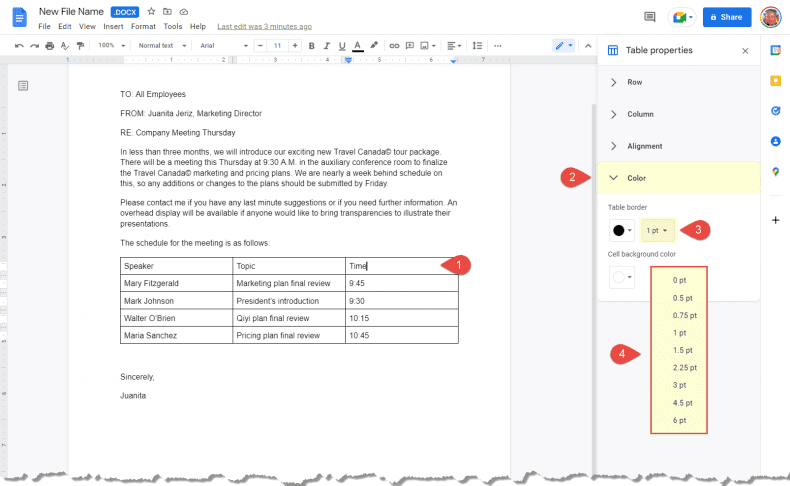Toggle bold formatting

[312, 46]
